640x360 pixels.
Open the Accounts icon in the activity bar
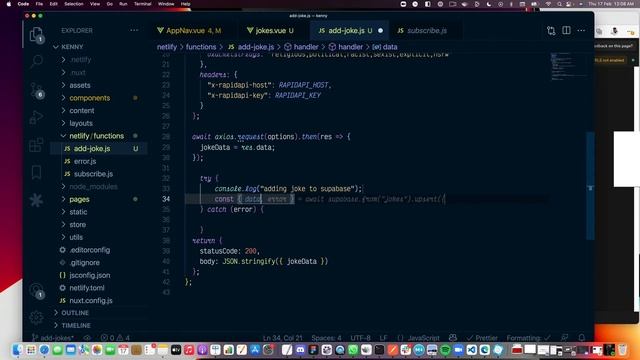[36, 291]
